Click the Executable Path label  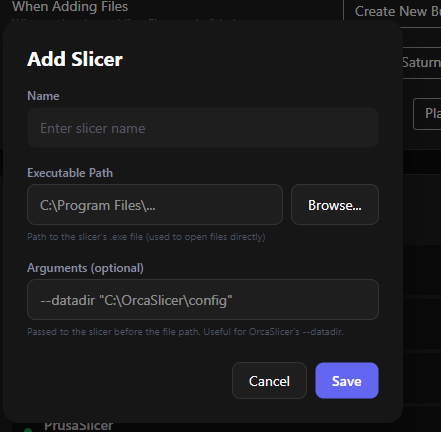pos(70,173)
